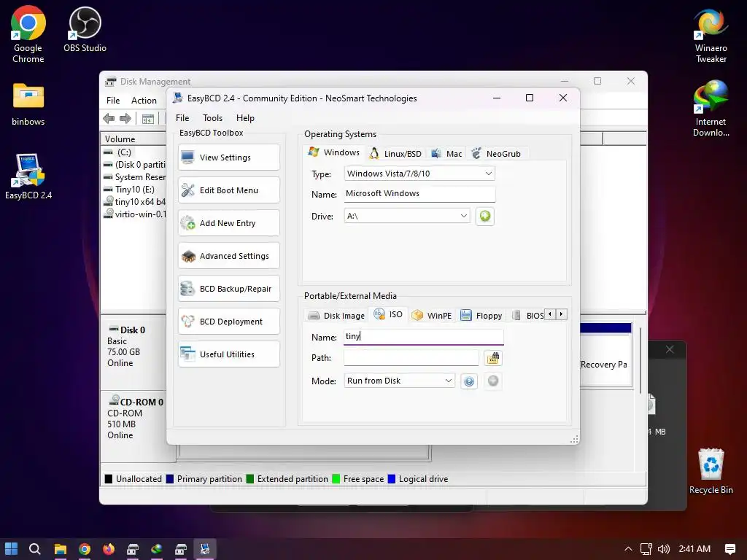Click Microsoft Windows name field
Viewport: 747px width, 560px height.
pos(419,193)
